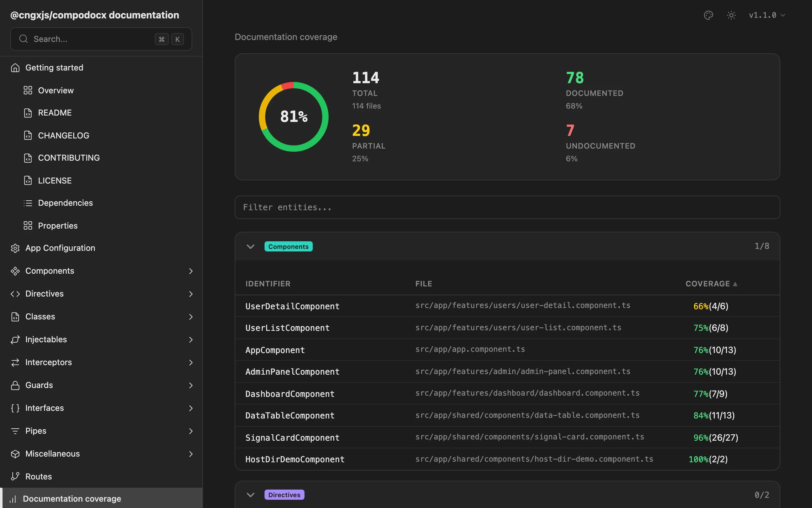Image resolution: width=812 pixels, height=508 pixels.
Task: Open the README page
Action: coord(55,112)
